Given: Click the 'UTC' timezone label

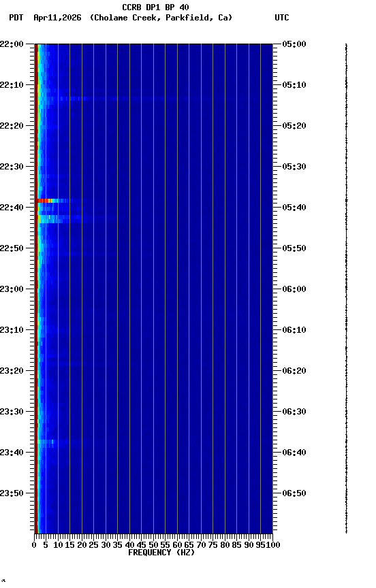Looking at the screenshot, I should [282, 18].
